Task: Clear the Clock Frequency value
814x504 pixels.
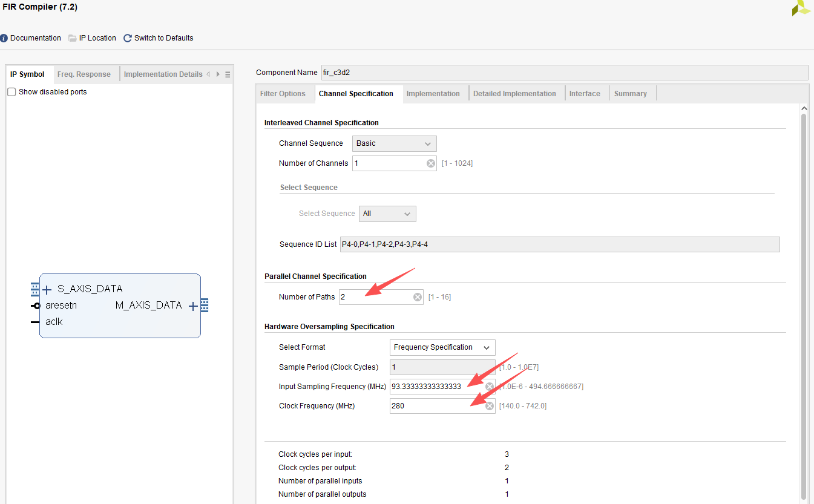Action: click(490, 406)
